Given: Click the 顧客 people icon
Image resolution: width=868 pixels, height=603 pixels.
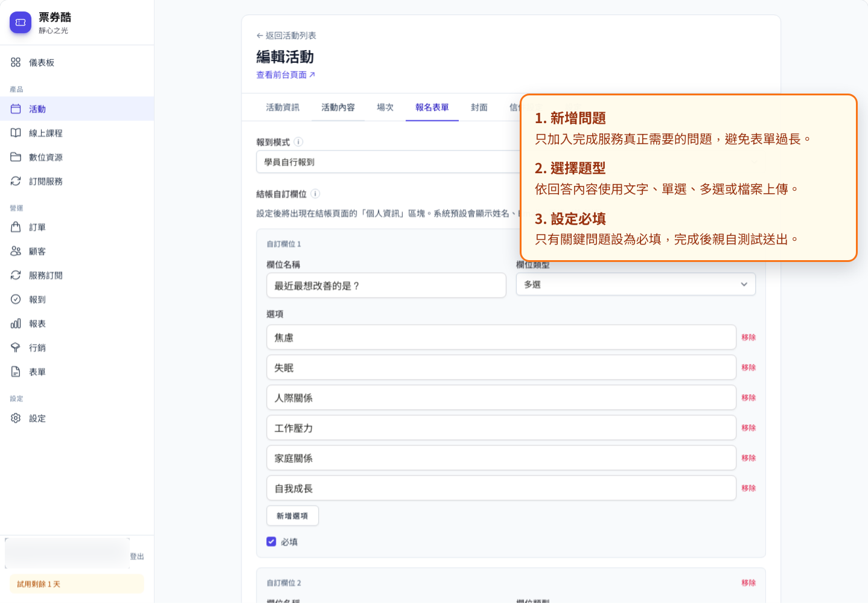Looking at the screenshot, I should pyautogui.click(x=16, y=251).
